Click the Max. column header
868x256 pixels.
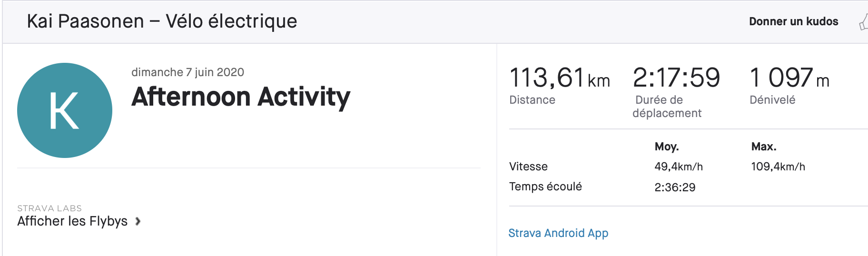(x=764, y=147)
